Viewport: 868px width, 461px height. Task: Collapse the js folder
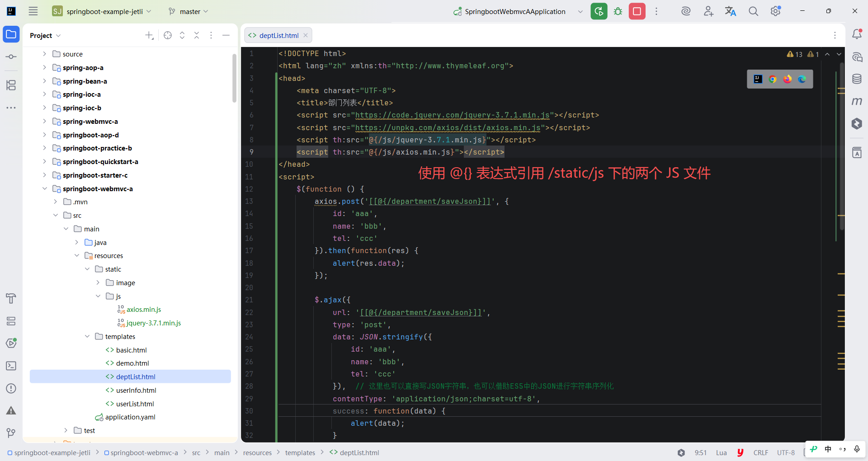pos(98,296)
